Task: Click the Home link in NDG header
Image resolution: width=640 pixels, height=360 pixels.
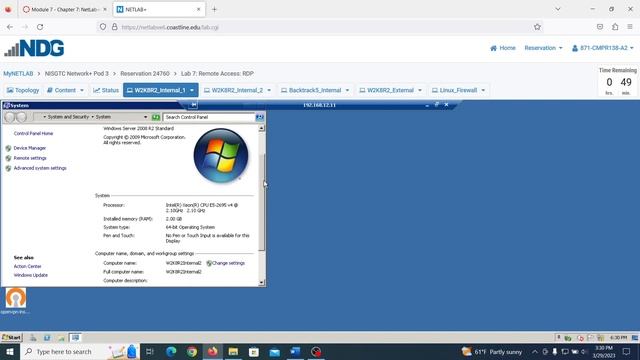Action: coord(503,48)
